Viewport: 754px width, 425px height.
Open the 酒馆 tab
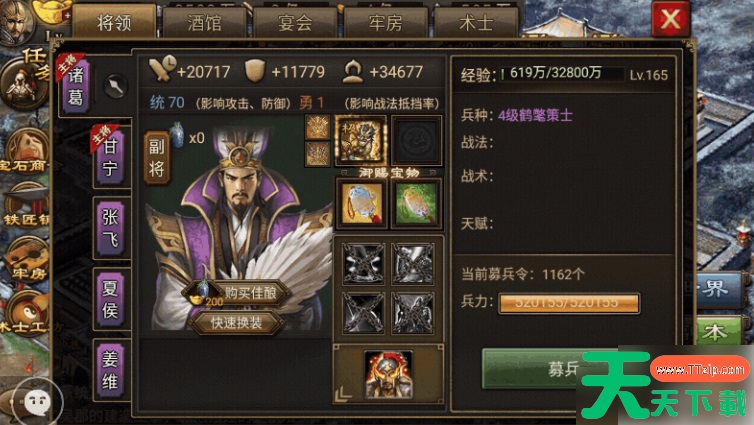(x=204, y=22)
